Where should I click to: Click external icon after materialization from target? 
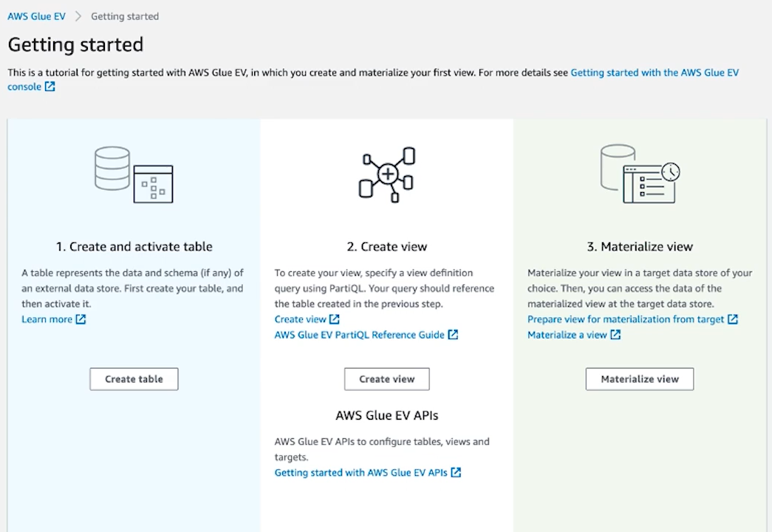coord(733,319)
